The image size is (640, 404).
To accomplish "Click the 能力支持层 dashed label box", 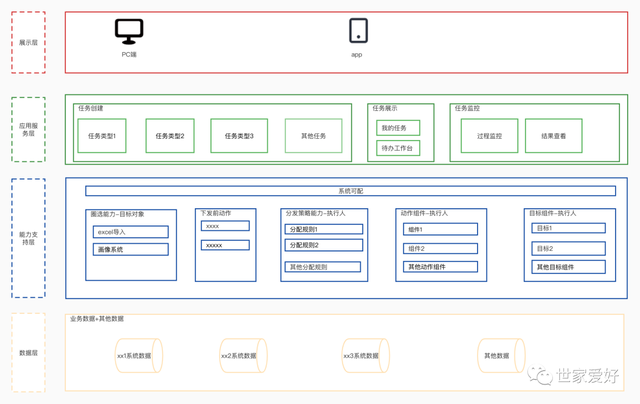I will [28, 238].
